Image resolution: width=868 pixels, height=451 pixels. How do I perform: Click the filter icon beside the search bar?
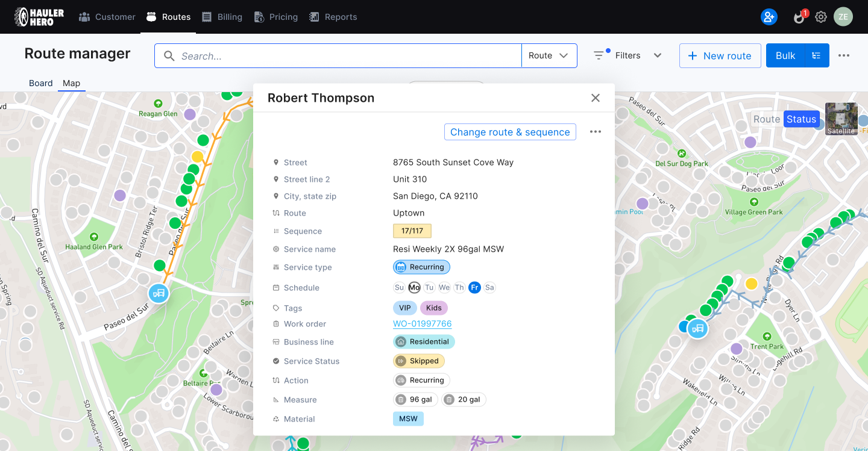click(x=599, y=55)
